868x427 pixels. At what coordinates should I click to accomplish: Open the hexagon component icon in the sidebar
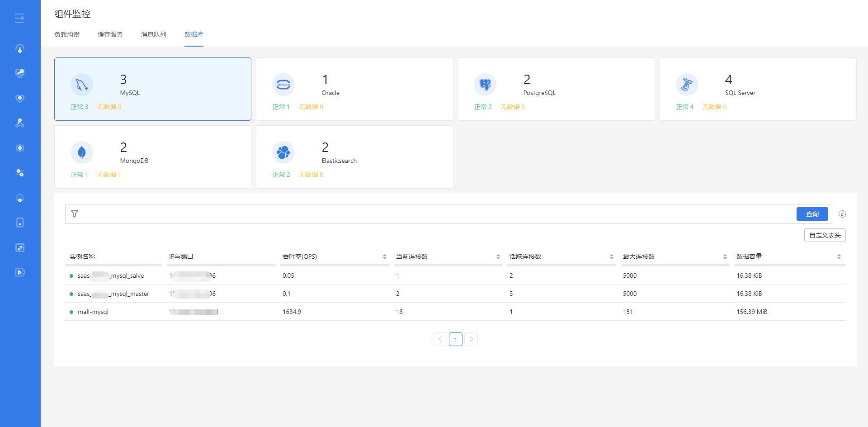[x=20, y=148]
